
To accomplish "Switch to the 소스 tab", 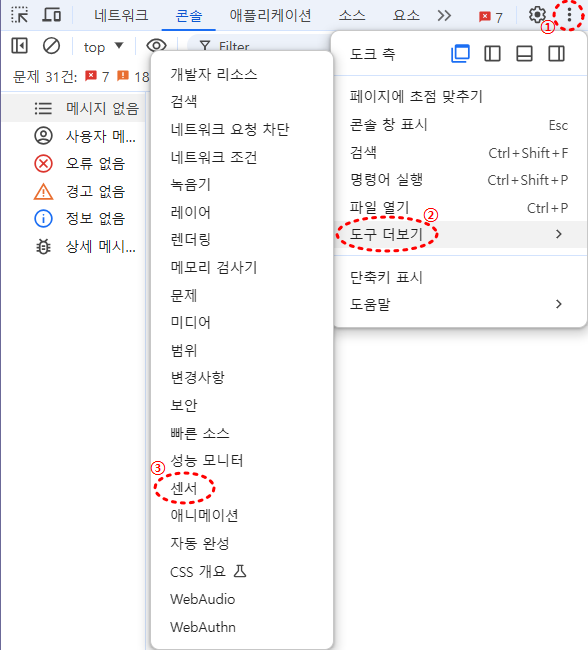I will (x=352, y=15).
